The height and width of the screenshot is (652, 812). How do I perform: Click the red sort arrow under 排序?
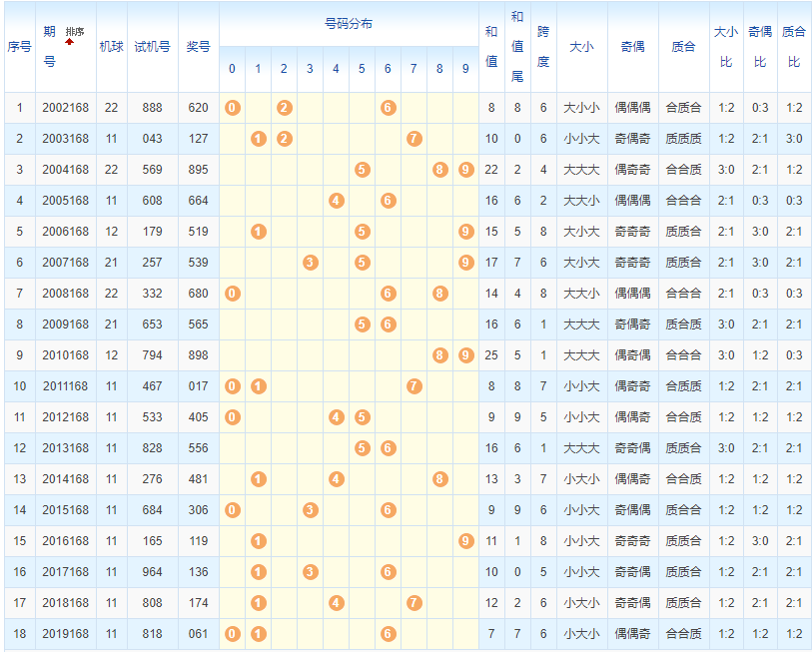[71, 43]
